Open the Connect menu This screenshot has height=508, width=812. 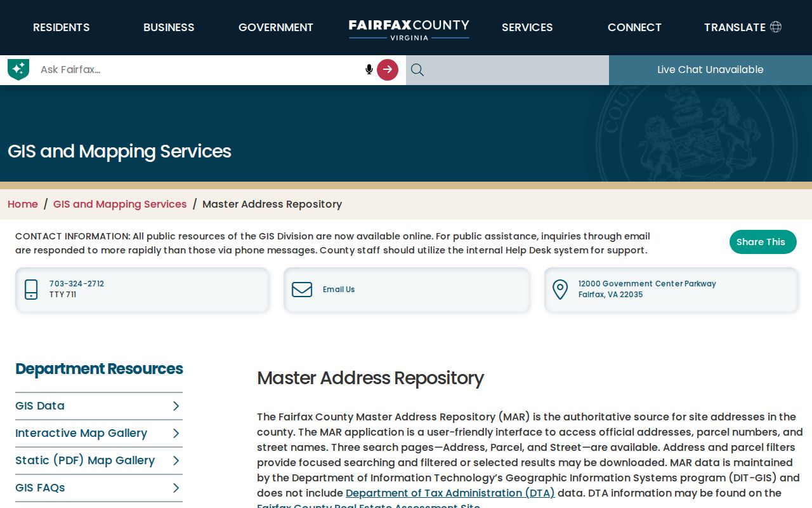click(x=634, y=27)
